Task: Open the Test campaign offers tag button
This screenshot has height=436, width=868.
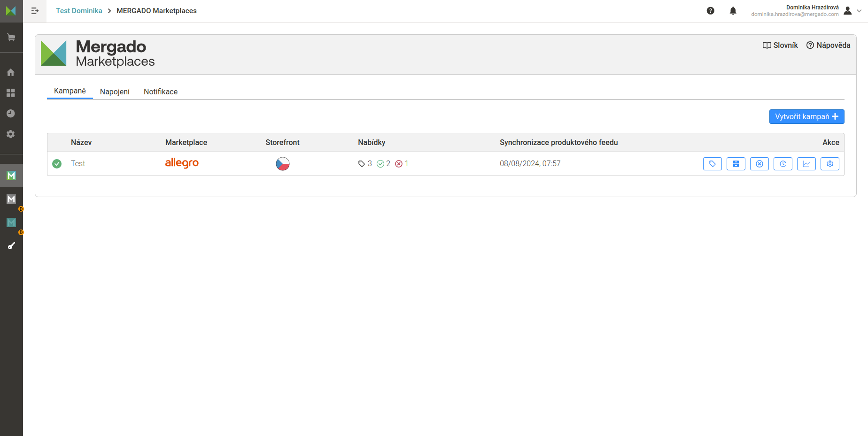Action: coord(713,164)
